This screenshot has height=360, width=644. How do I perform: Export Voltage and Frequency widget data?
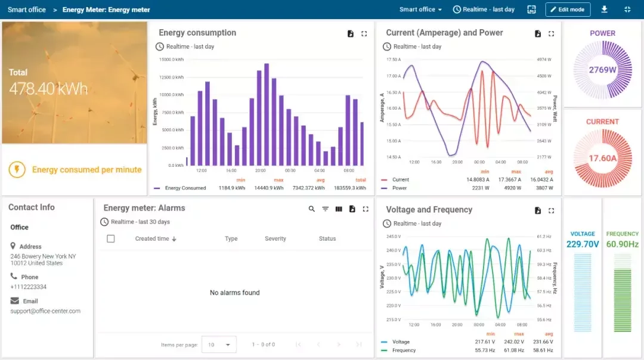pos(538,210)
